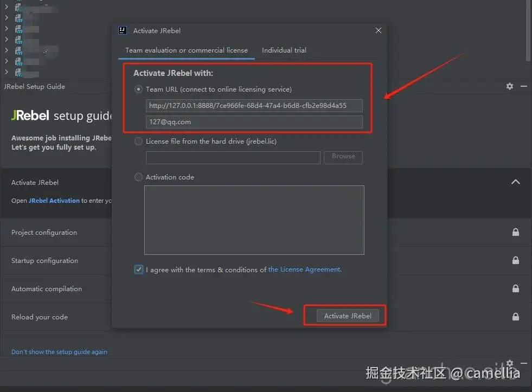Click the Project configuration lock icon

pos(515,232)
